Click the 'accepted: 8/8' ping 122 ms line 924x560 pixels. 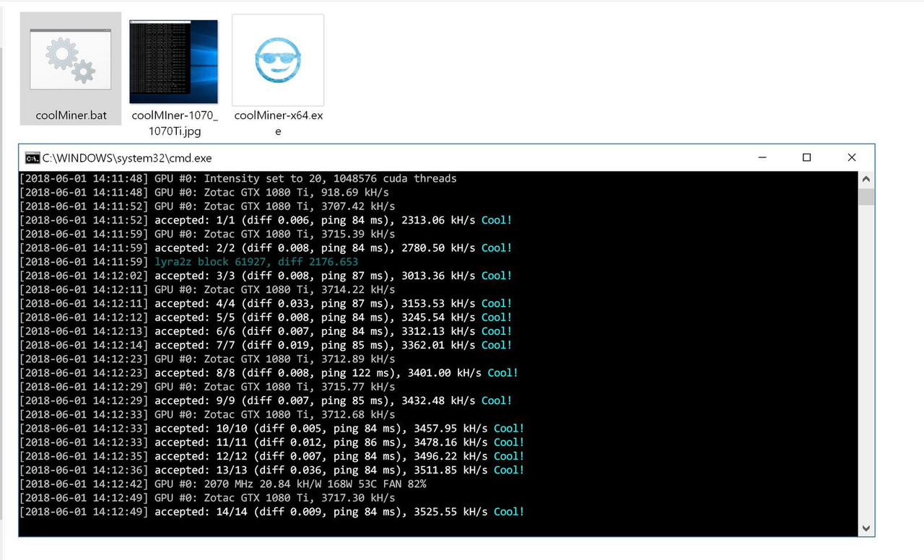[269, 372]
